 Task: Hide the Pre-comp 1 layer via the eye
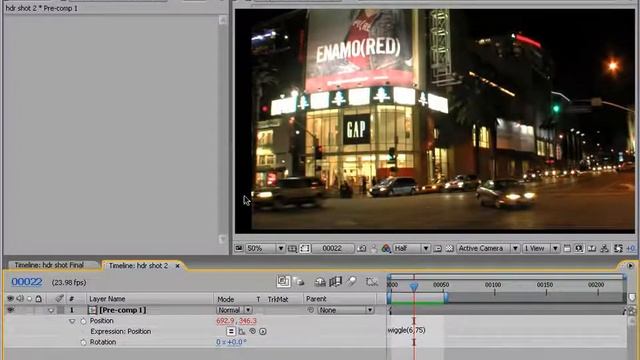(x=10, y=310)
